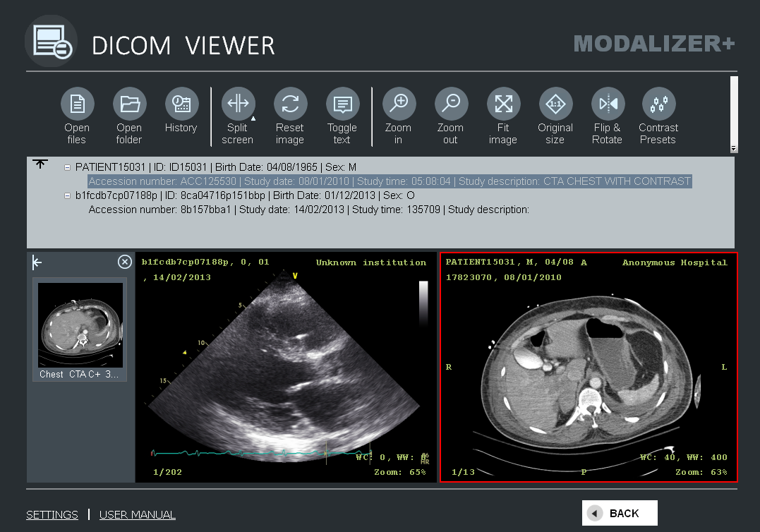The height and width of the screenshot is (532, 760).
Task: Open a folder with Open folder icon
Action: 129,104
